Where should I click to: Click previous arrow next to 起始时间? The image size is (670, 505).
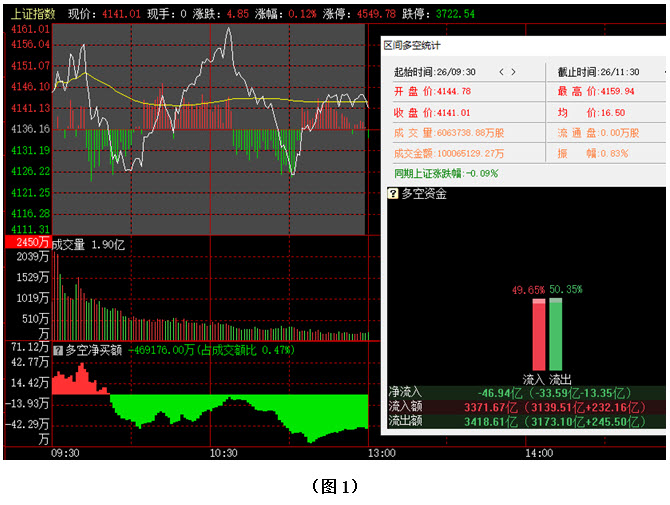pos(501,72)
